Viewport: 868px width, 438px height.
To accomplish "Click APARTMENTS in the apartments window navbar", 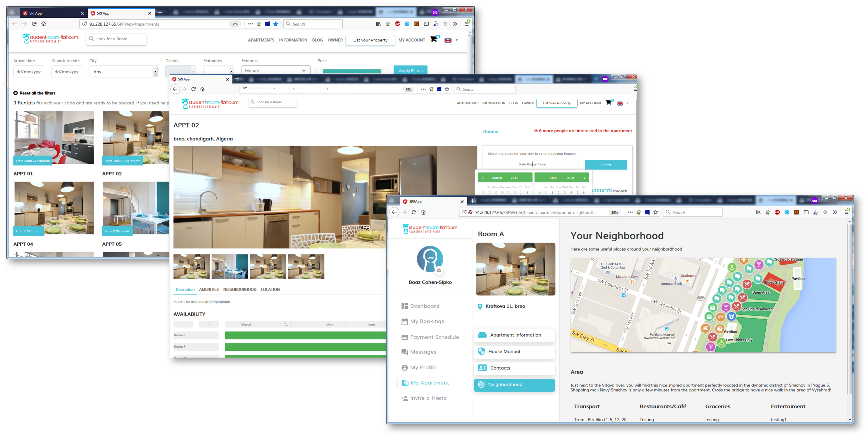I will (x=261, y=40).
